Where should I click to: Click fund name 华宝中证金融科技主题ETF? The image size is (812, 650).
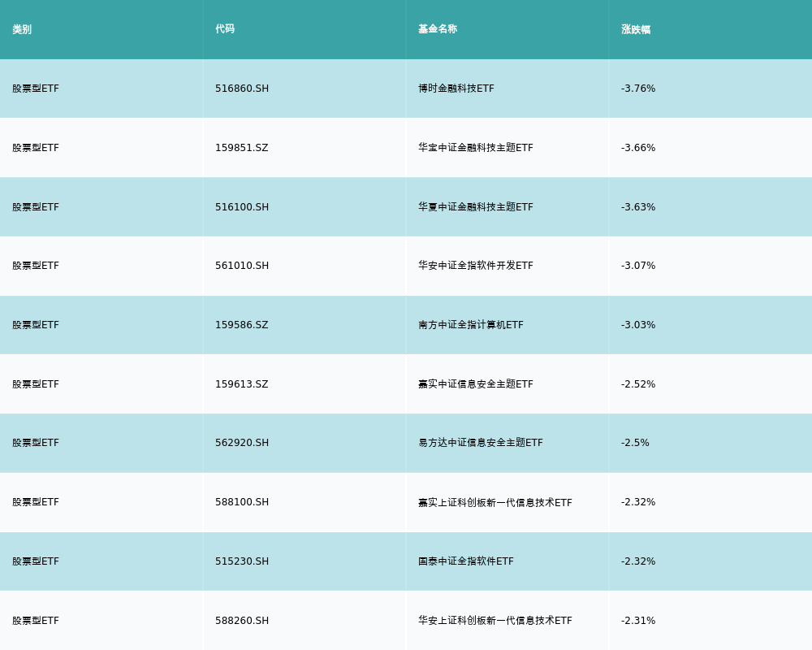pos(475,148)
